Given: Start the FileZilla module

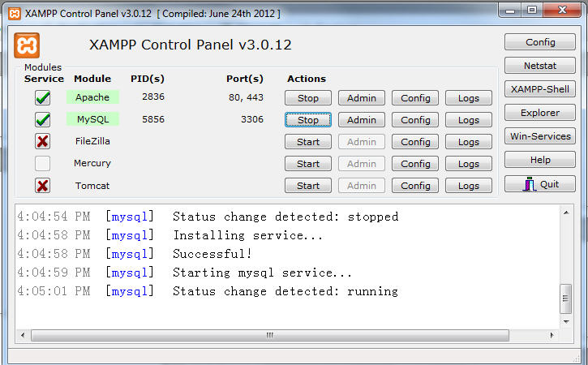Looking at the screenshot, I should click(x=308, y=142).
